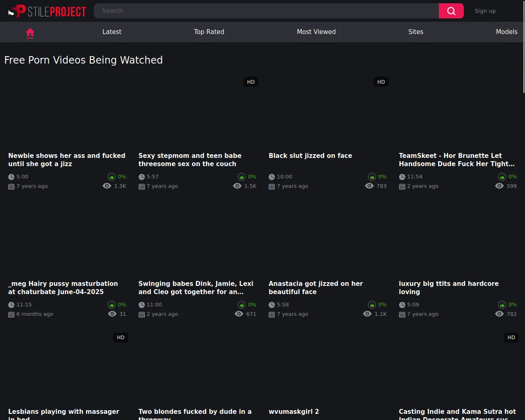Click the eye icon beside 31 views

(x=112, y=314)
